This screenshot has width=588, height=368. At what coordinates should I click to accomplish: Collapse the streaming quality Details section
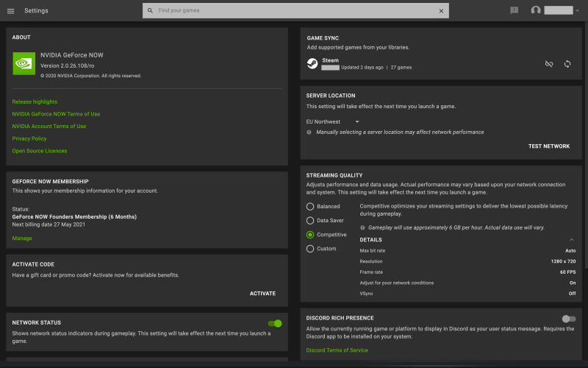point(572,240)
